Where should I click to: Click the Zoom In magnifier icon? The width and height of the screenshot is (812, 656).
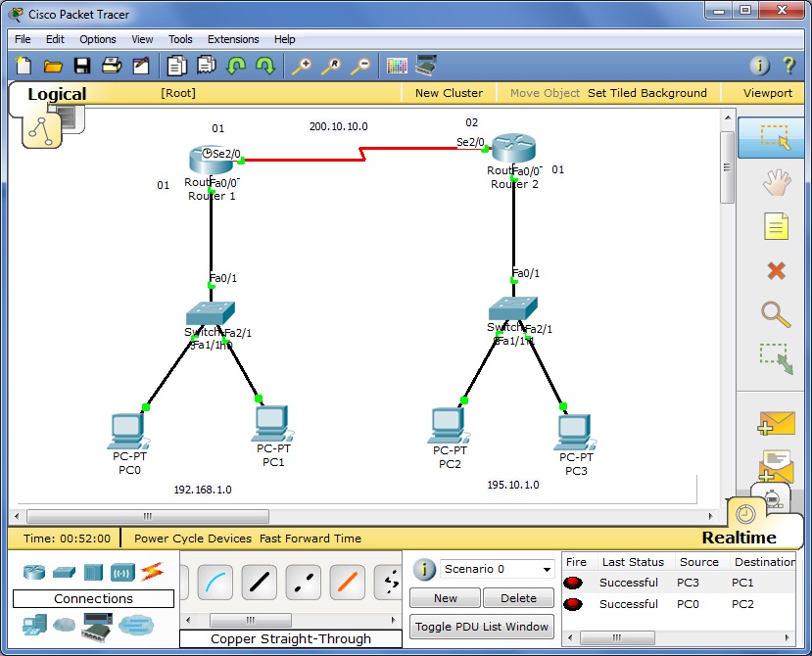[302, 66]
